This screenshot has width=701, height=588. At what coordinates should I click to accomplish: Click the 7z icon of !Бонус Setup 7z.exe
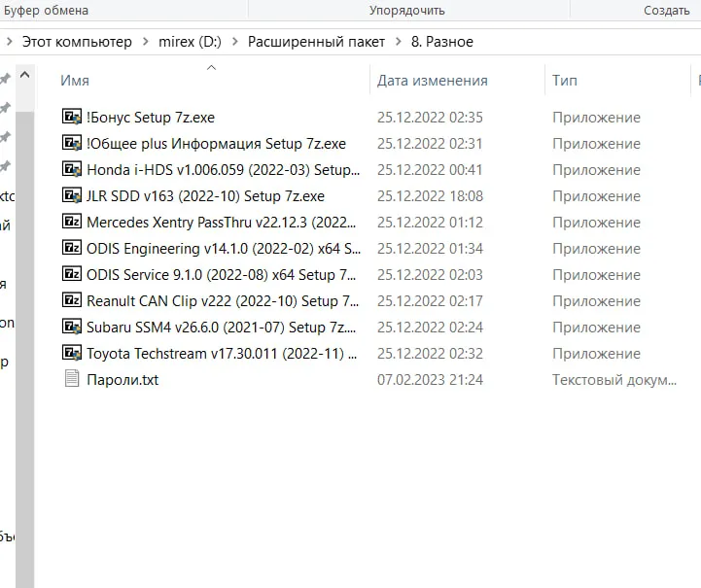pos(72,117)
